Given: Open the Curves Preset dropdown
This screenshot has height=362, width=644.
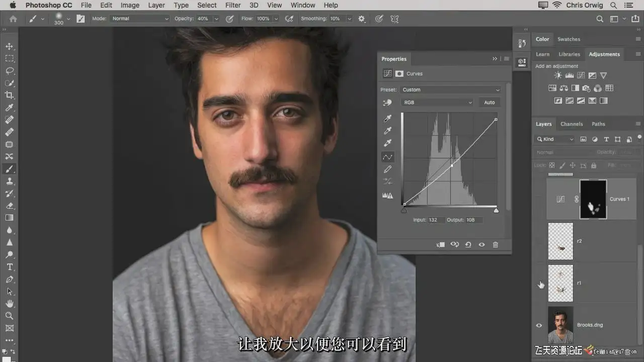Looking at the screenshot, I should 451,90.
